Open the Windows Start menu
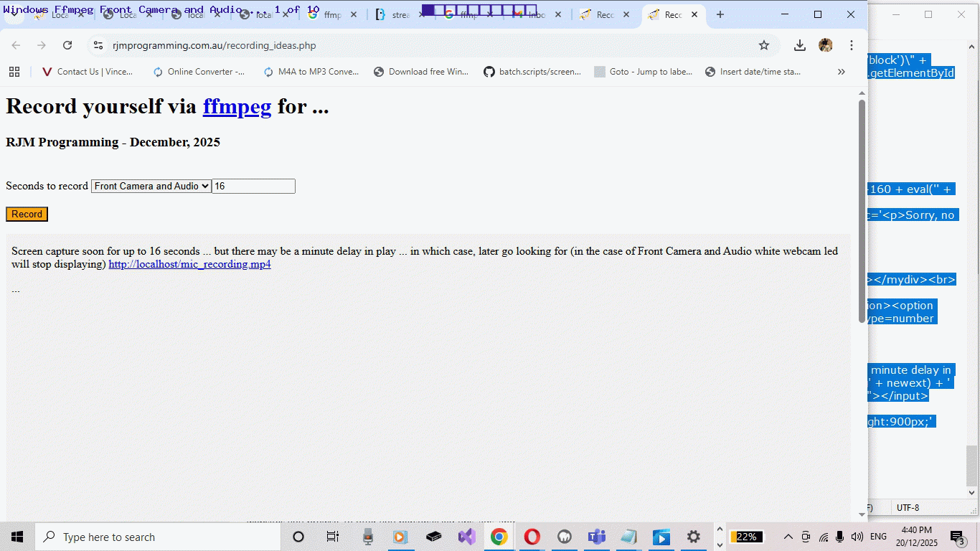The height and width of the screenshot is (551, 980). coord(16,536)
